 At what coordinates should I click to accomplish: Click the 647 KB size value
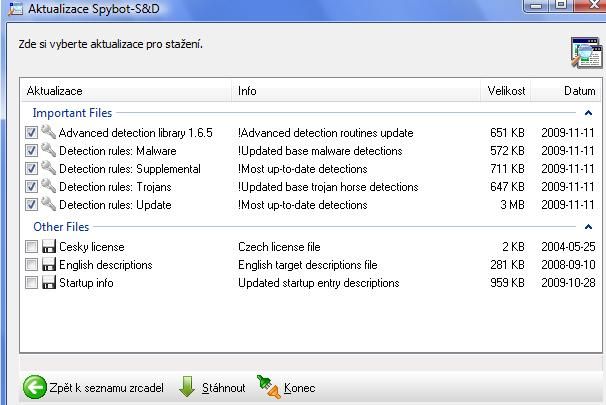pos(507,187)
